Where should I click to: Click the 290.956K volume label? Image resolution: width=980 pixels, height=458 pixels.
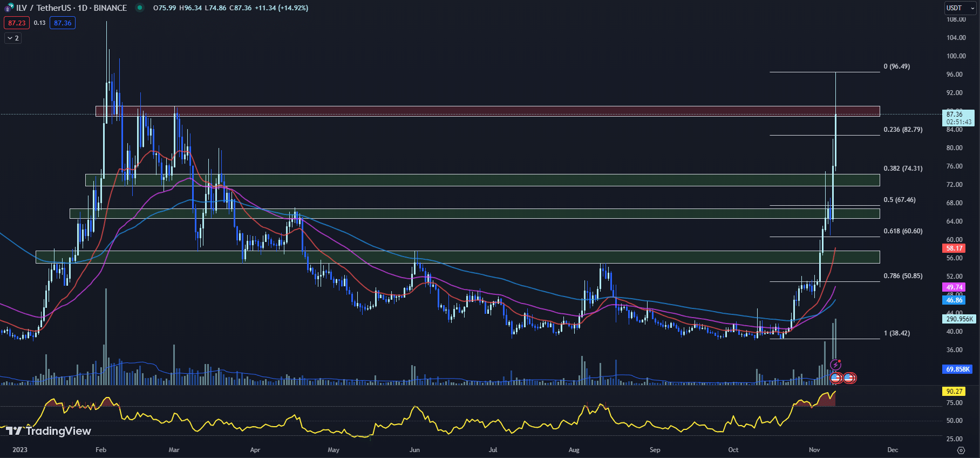coord(959,319)
